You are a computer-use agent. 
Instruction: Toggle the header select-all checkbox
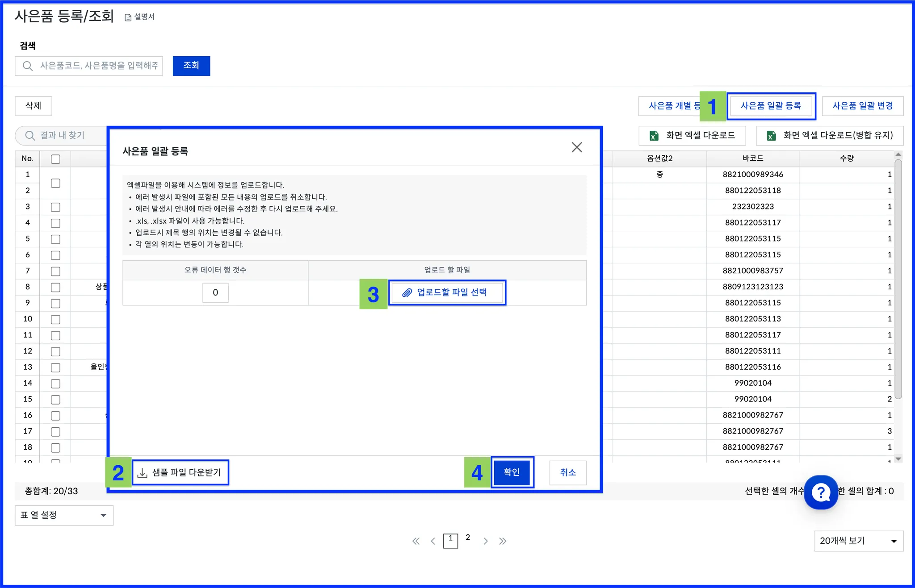click(55, 159)
